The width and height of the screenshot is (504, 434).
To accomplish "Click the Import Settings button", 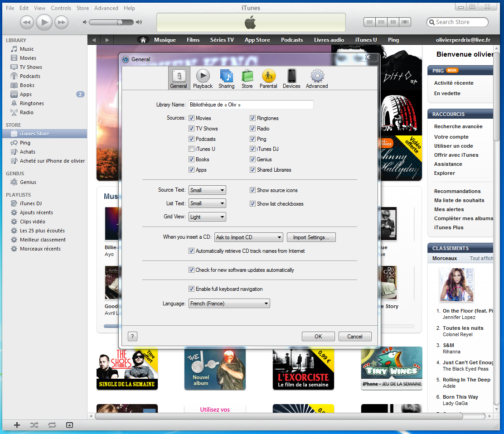I will coord(311,237).
